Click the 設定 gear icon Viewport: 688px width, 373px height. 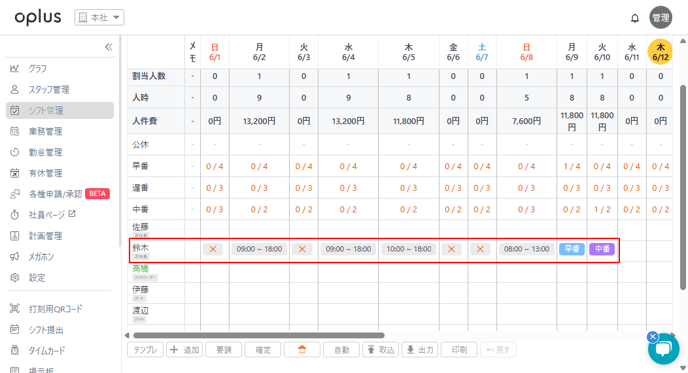pyautogui.click(x=14, y=277)
